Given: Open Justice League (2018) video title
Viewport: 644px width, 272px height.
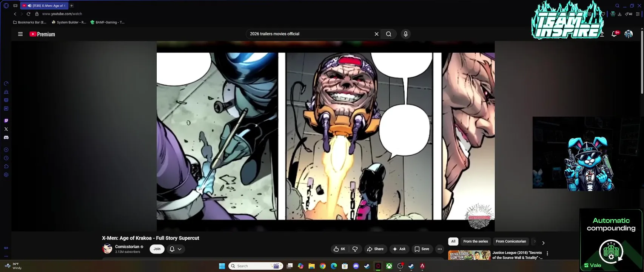Looking at the screenshot, I should click(x=518, y=255).
